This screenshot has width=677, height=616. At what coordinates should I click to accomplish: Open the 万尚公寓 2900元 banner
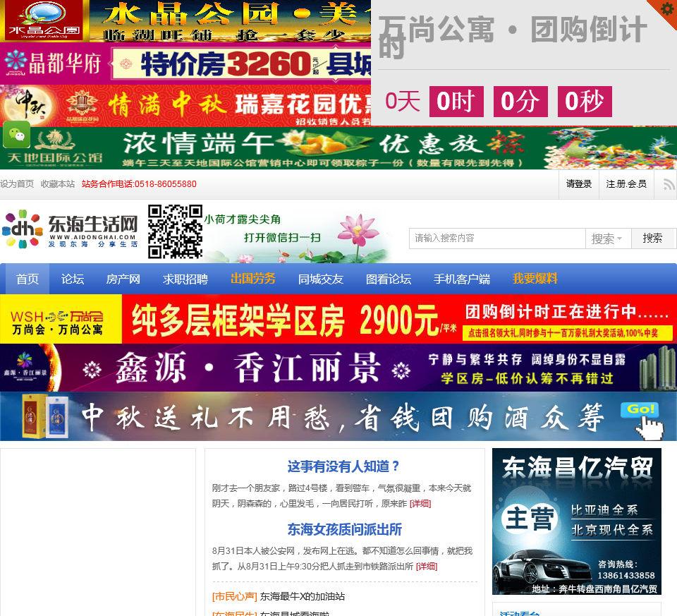tap(338, 319)
